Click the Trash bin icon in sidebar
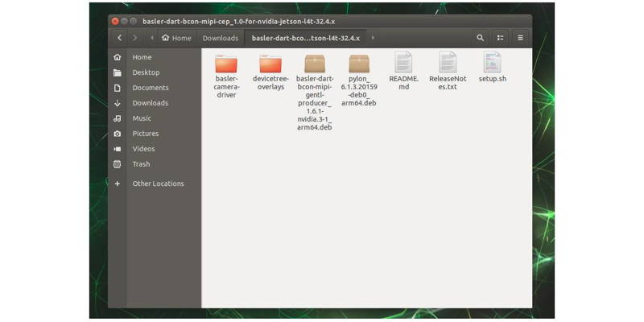 coord(118,164)
